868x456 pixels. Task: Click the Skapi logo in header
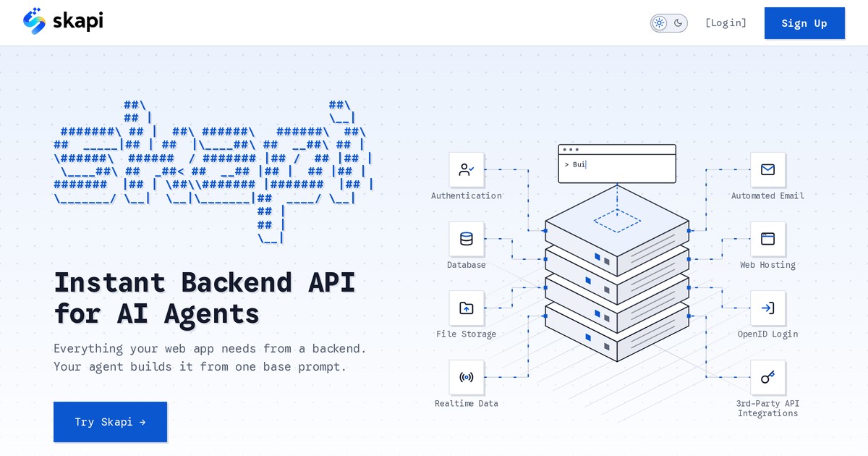point(63,21)
